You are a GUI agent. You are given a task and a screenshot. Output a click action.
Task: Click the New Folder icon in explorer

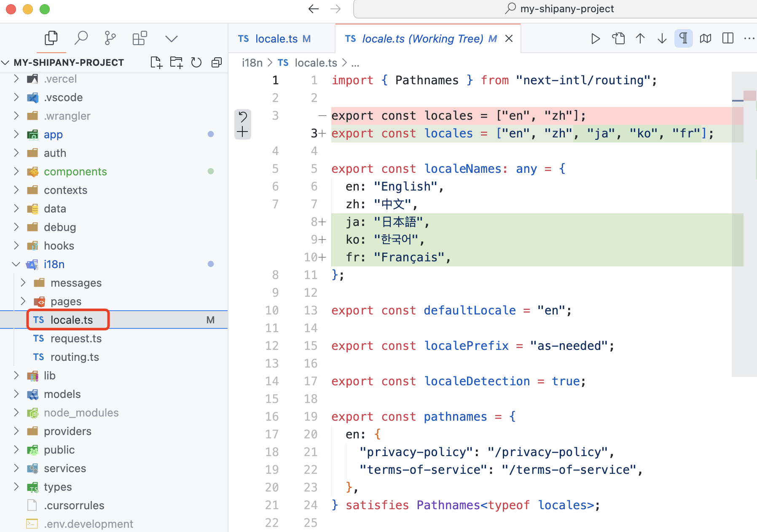[176, 62]
